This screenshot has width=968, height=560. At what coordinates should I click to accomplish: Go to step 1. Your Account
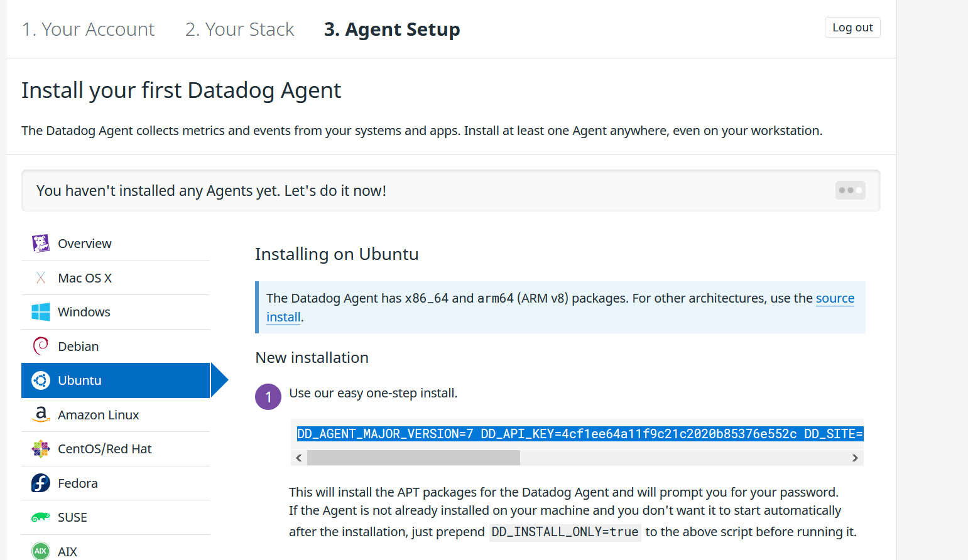pyautogui.click(x=88, y=30)
